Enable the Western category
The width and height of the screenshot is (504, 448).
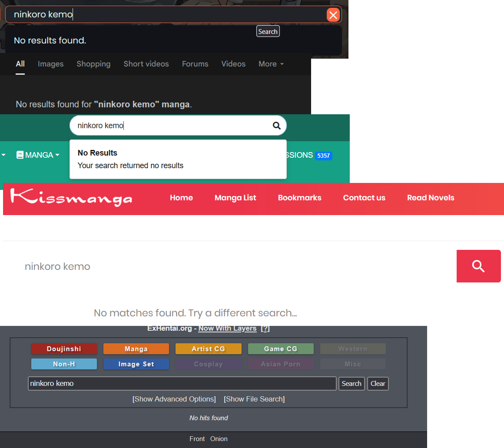[x=353, y=348]
